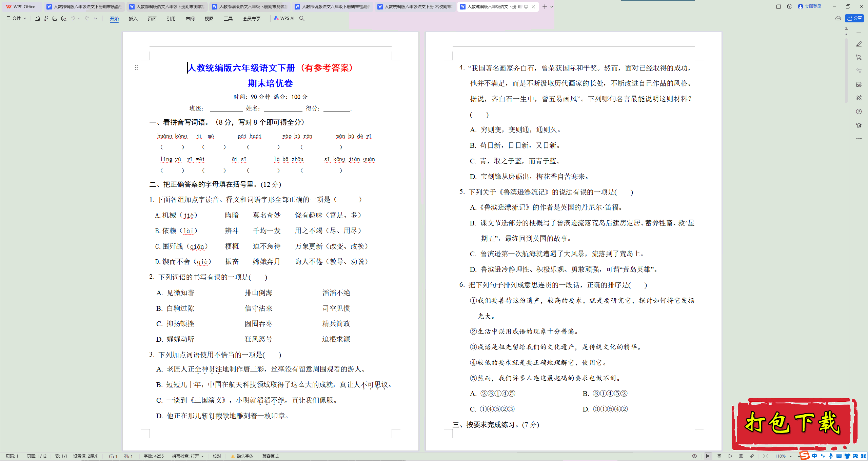Screen dimensions: 868x461
Task: Click the Save document icon
Action: coord(37,18)
